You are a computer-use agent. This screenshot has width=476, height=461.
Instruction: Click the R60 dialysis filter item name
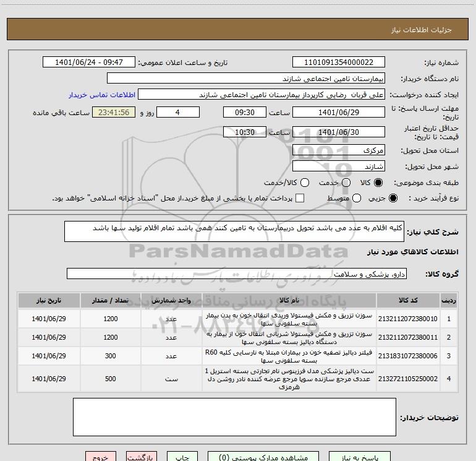[289, 356]
